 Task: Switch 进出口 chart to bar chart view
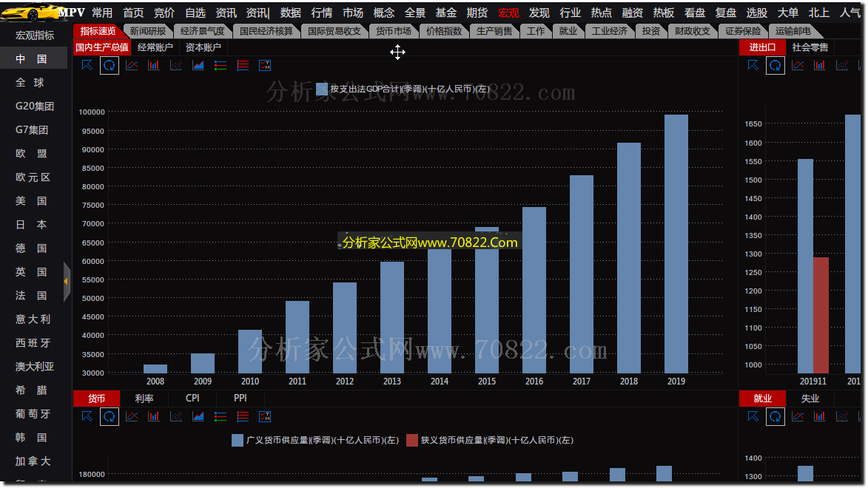(x=820, y=65)
